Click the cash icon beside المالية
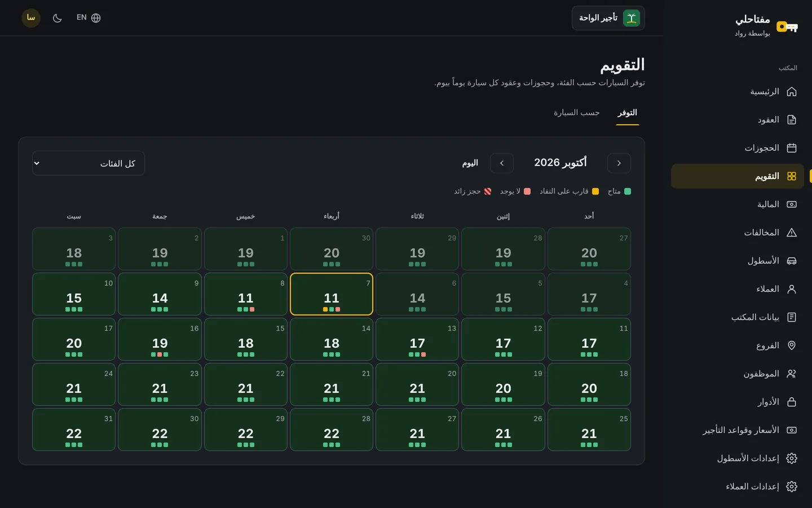Image resolution: width=812 pixels, height=508 pixels. [x=792, y=204]
